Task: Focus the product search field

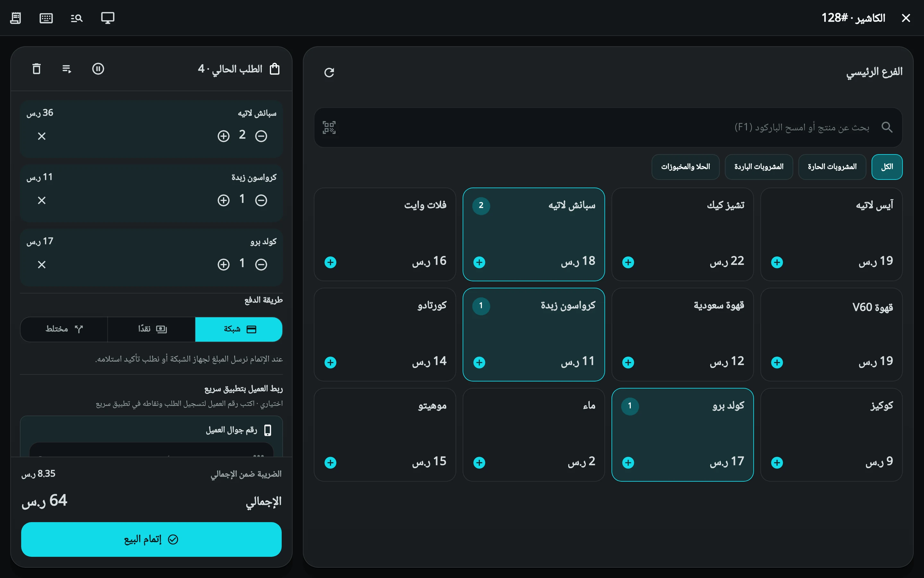Action: point(608,127)
